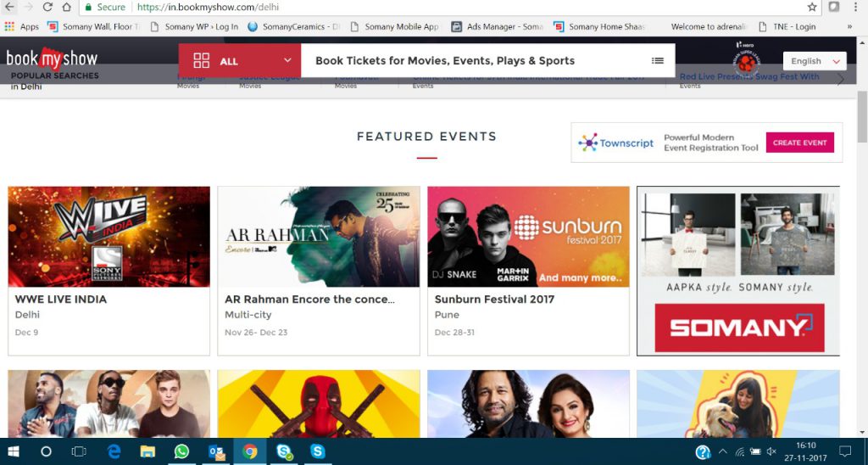Screen dimensions: 868x465
Task: Switch to Chrome taskbar icon
Action: tap(250, 451)
